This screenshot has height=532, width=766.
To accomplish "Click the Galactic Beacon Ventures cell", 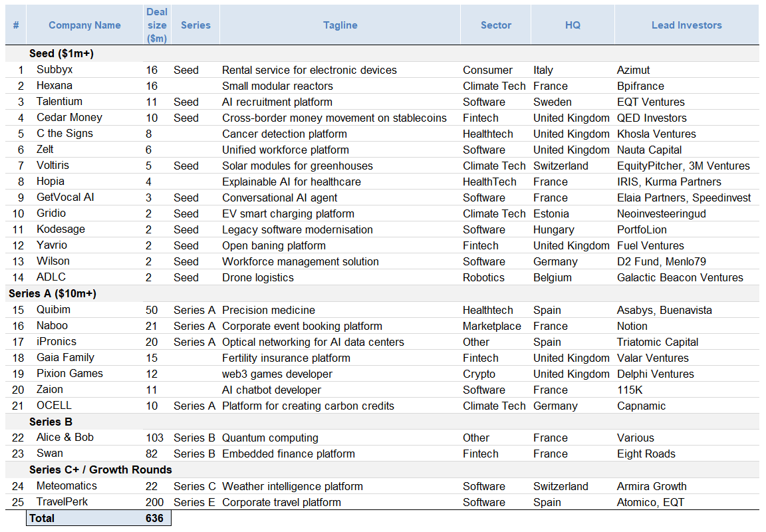I will tap(680, 277).
